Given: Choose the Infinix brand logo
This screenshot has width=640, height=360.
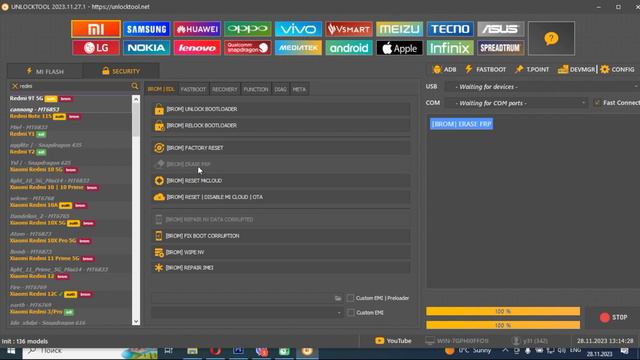Looking at the screenshot, I should tap(450, 48).
